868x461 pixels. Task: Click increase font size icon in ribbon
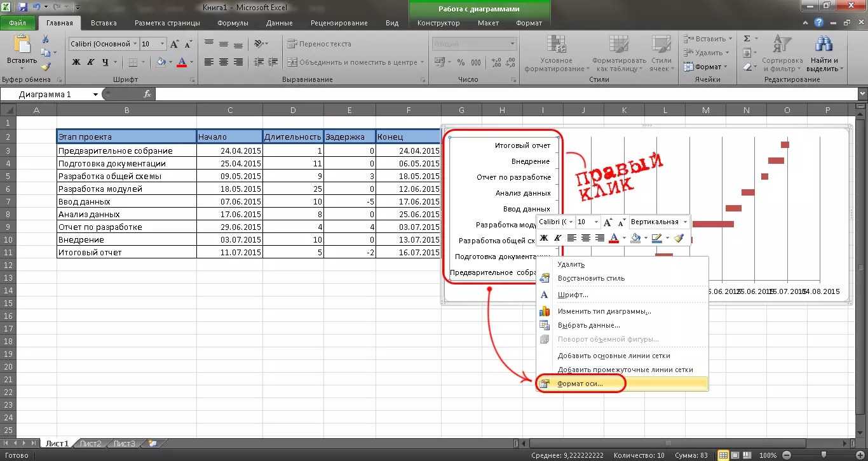tap(175, 44)
